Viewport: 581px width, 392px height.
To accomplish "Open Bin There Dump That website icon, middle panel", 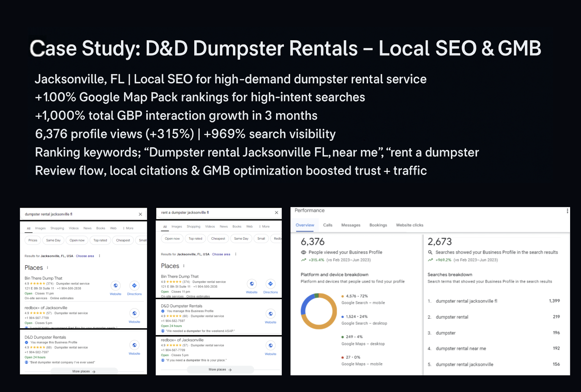I will pyautogui.click(x=252, y=284).
